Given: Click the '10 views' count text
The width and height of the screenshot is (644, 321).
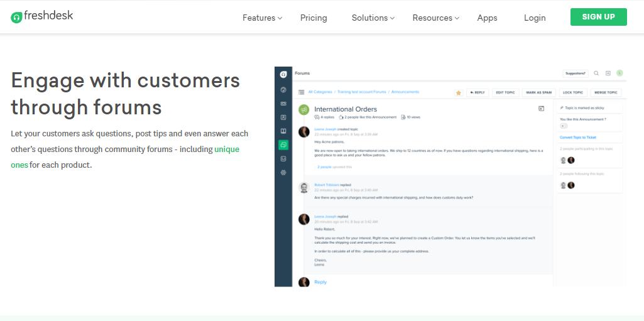Looking at the screenshot, I should (413, 117).
